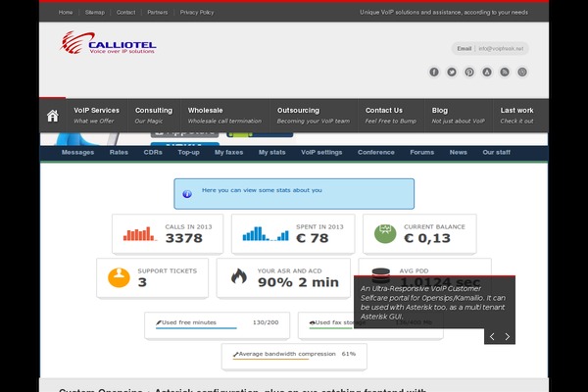Open the VoIP Services menu

click(x=97, y=116)
